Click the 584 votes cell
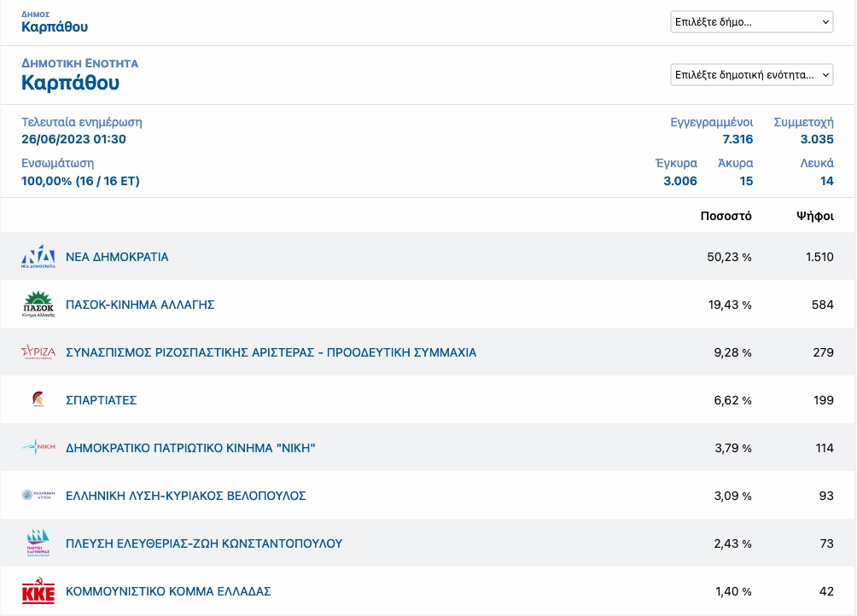Screen dimensions: 857x616 coord(823,305)
